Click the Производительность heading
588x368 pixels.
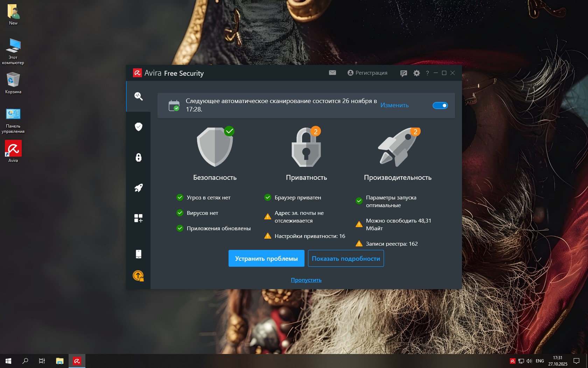pos(398,178)
